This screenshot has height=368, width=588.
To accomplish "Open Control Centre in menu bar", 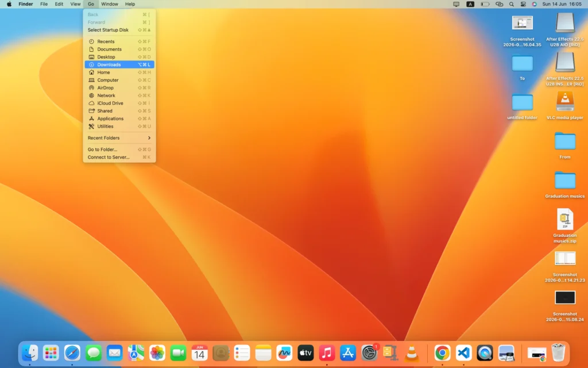I will click(523, 4).
